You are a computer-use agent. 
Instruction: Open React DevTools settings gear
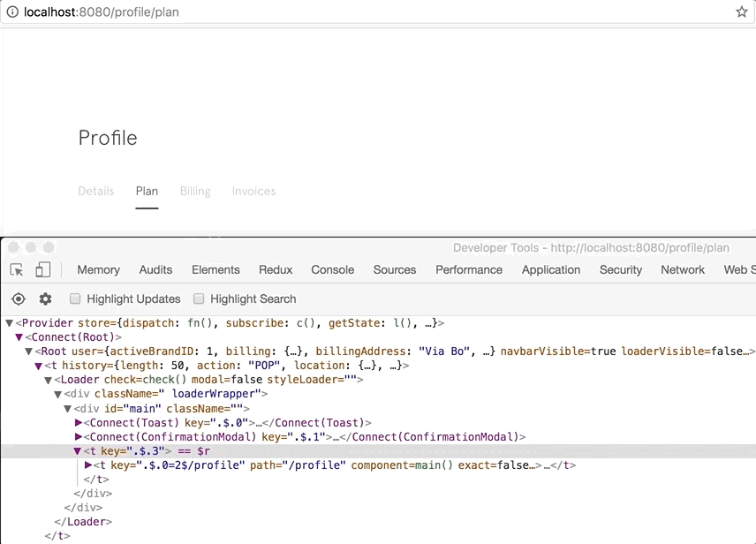45,299
